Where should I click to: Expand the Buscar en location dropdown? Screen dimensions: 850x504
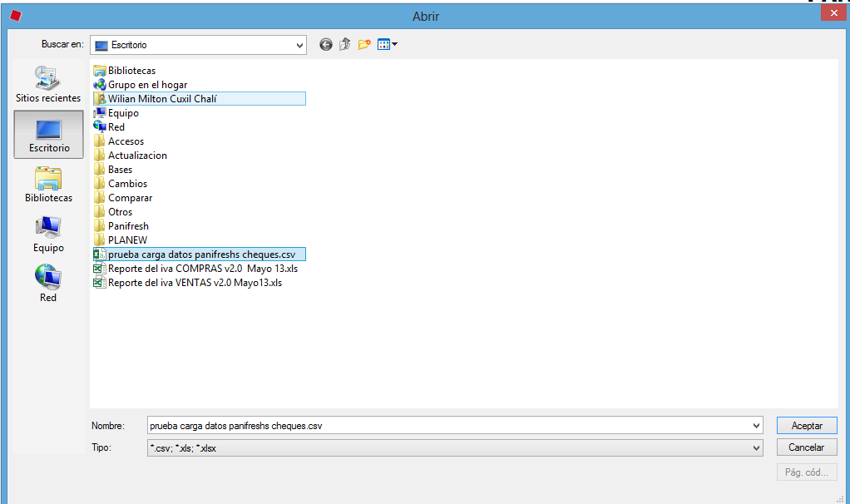click(300, 45)
